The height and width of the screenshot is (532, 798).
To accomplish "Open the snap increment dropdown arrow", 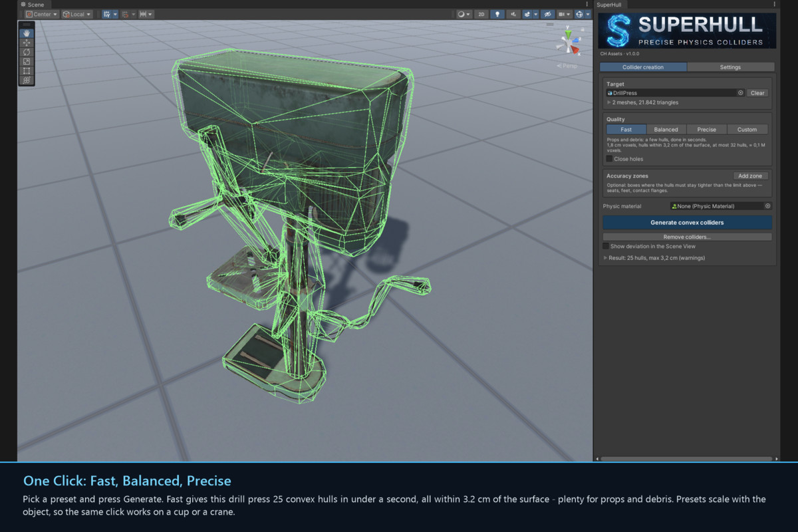I will pyautogui.click(x=134, y=14).
